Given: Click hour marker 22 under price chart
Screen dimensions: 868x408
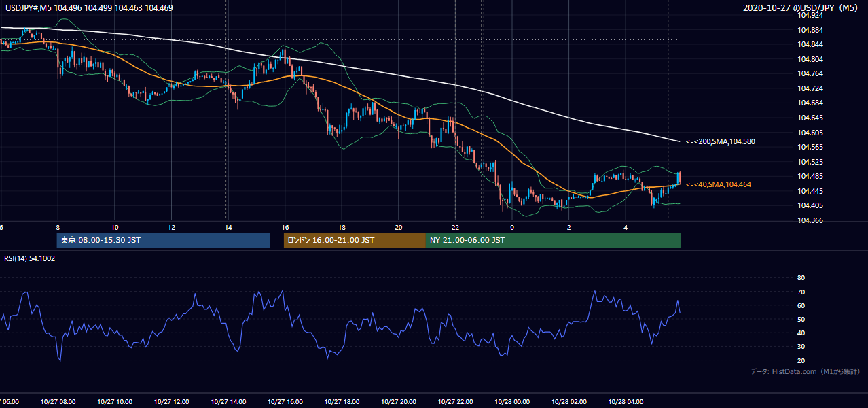Looking at the screenshot, I should tap(456, 228).
